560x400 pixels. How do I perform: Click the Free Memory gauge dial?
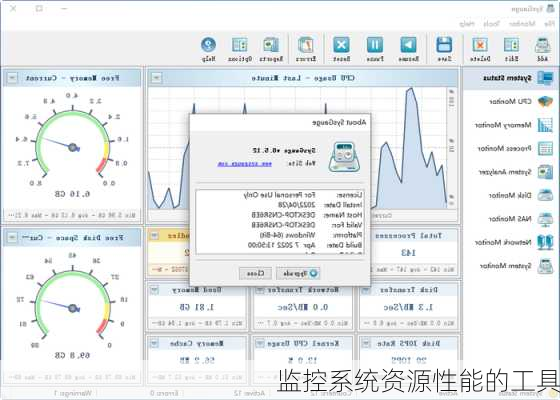click(72, 146)
